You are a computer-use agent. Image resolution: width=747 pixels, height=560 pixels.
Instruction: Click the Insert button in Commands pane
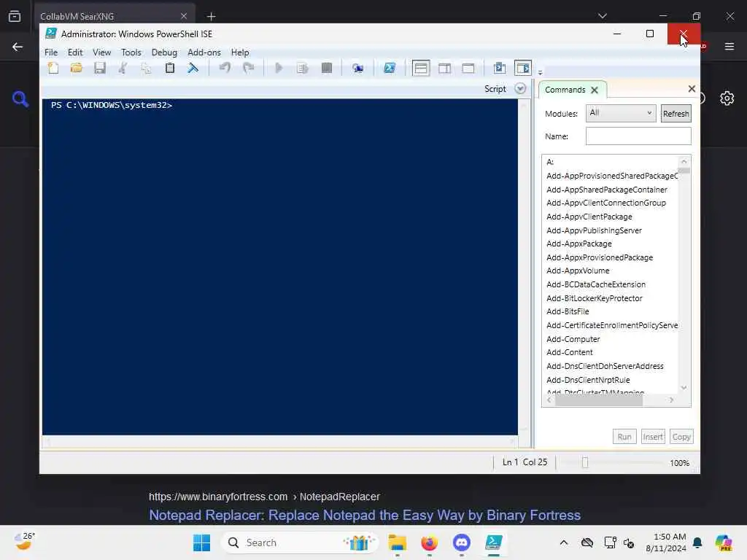point(653,436)
